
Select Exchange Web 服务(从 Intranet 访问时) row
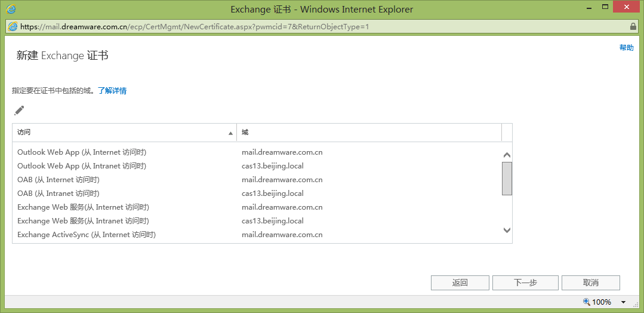pyautogui.click(x=257, y=221)
